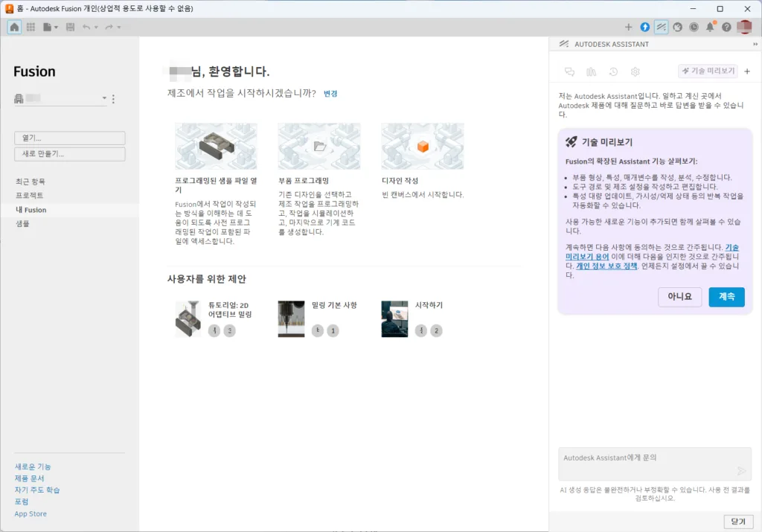Open the 포럼 link
Viewport: 762px width, 532px height.
[22, 502]
